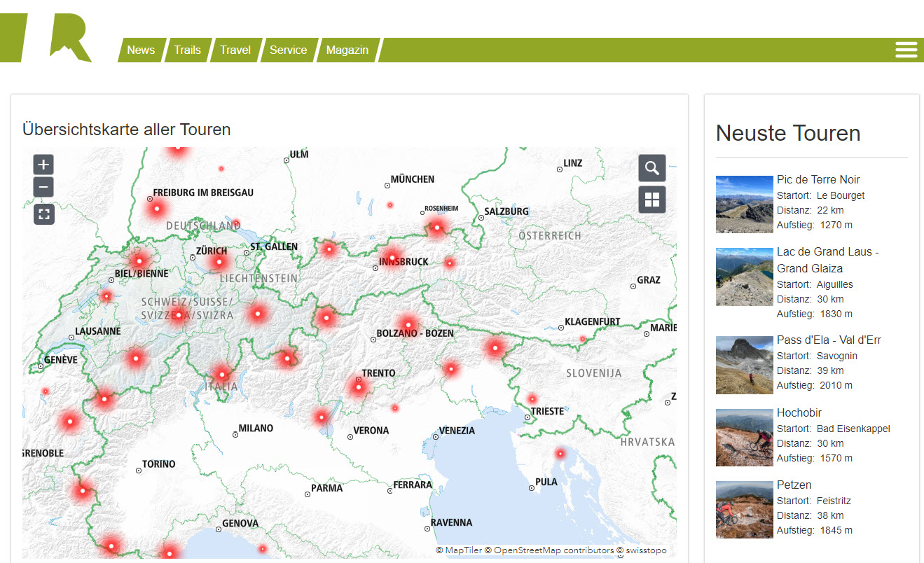The width and height of the screenshot is (924, 563).
Task: Open the News menu
Action: [x=141, y=50]
